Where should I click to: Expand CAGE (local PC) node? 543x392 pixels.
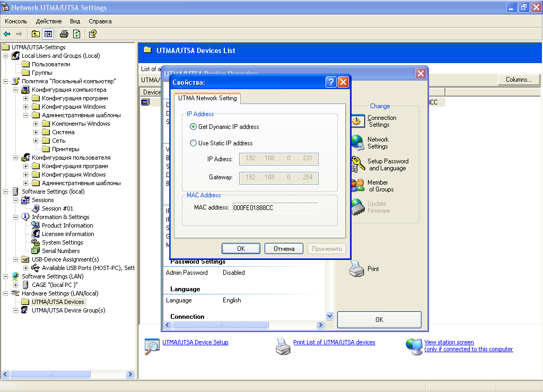click(x=15, y=285)
